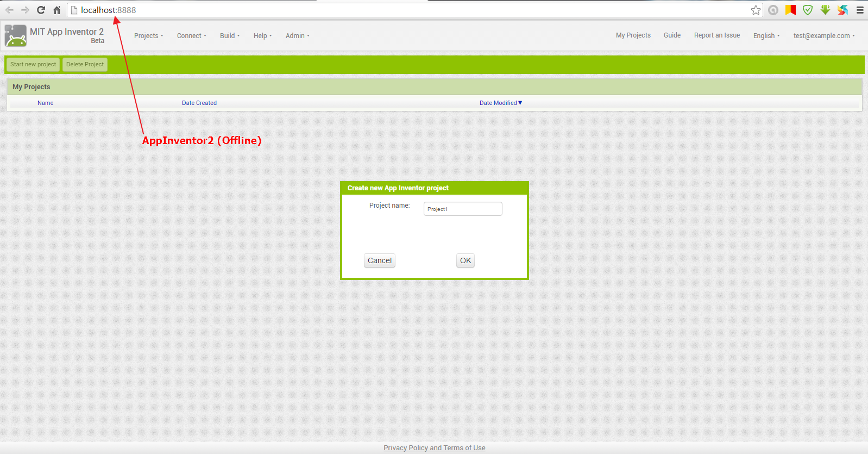Sort projects by Date Created column
The height and width of the screenshot is (454, 868).
tap(199, 103)
